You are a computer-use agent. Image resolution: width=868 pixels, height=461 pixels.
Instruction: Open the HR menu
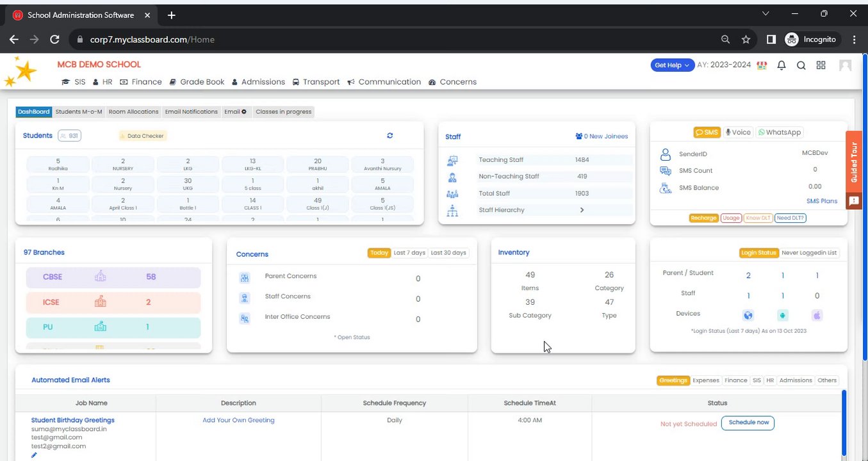pyautogui.click(x=102, y=82)
